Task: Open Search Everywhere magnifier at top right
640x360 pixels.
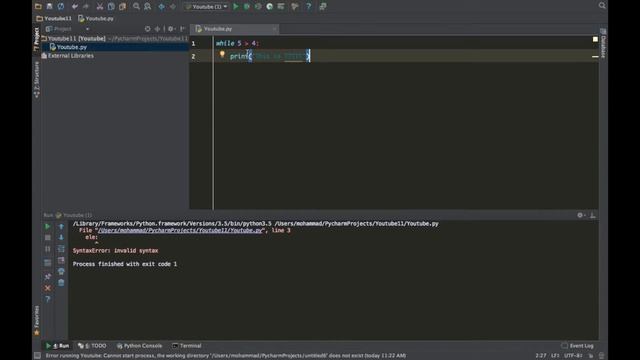Action: [x=602, y=5]
